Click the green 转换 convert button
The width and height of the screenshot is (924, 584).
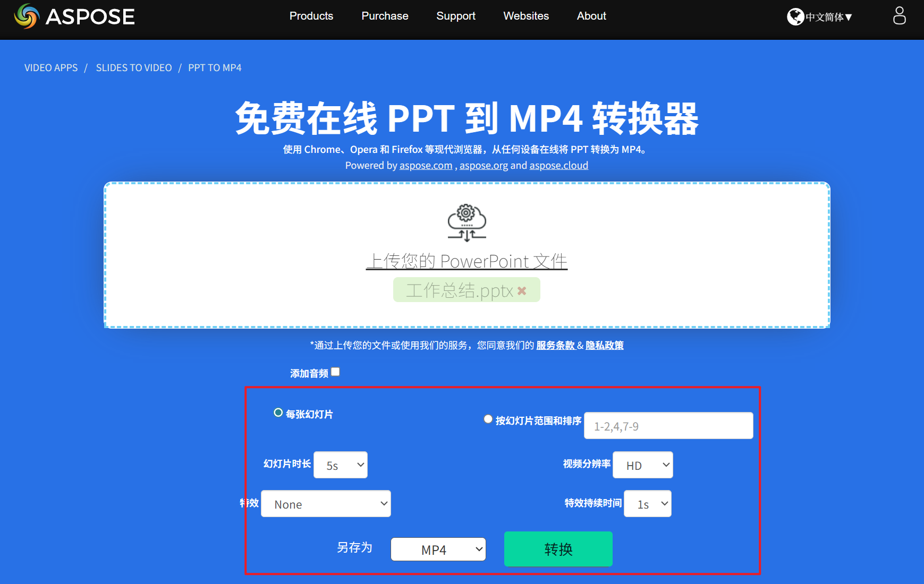pyautogui.click(x=557, y=549)
